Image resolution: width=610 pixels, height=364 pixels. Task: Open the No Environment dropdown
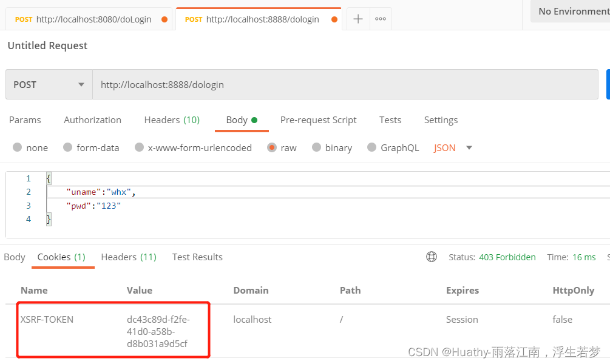tap(571, 11)
